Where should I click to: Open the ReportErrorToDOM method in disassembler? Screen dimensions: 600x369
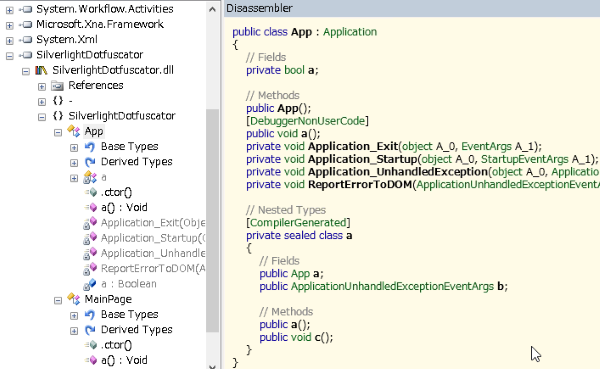point(360,184)
